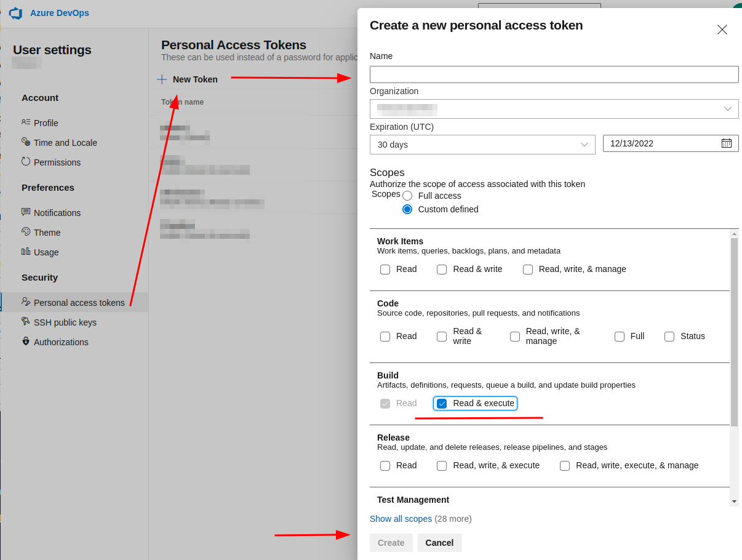The height and width of the screenshot is (560, 742).
Task: Click the Time and Locale globe icon
Action: [x=26, y=142]
